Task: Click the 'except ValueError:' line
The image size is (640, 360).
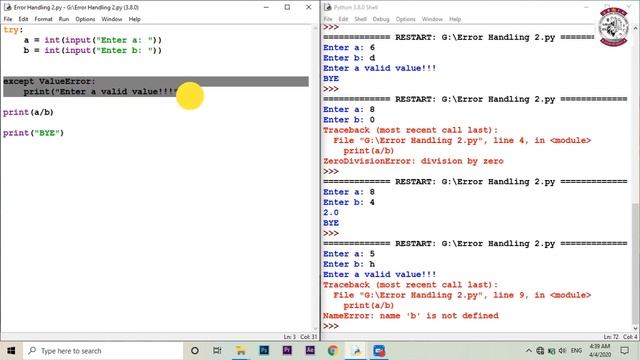Action: (x=49, y=81)
